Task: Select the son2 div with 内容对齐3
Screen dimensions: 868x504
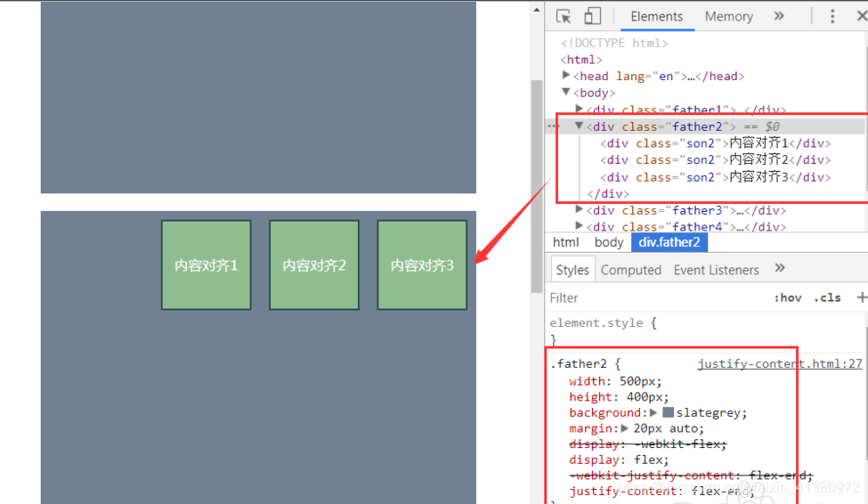Action: point(715,177)
